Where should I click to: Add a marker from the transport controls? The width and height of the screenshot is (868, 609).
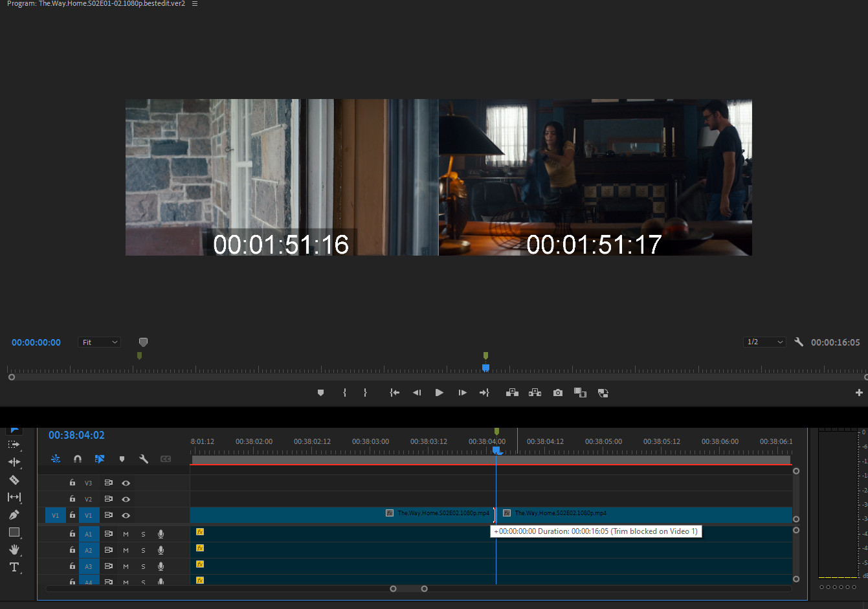(x=320, y=393)
